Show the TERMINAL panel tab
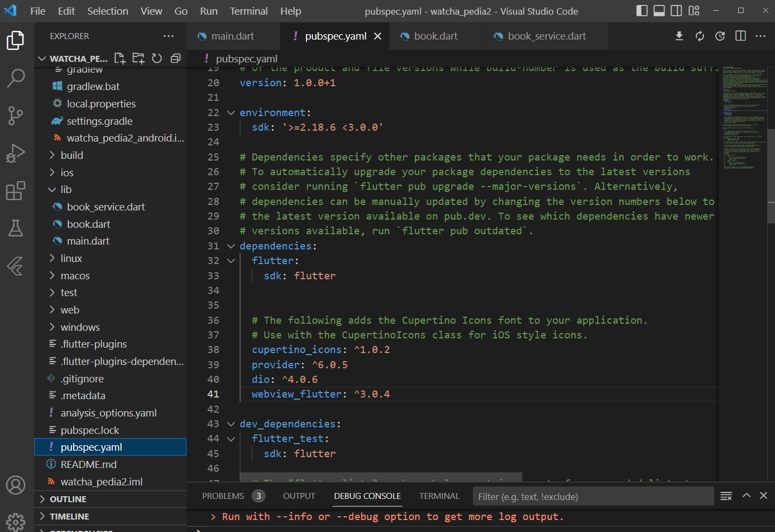This screenshot has height=532, width=775. (439, 496)
